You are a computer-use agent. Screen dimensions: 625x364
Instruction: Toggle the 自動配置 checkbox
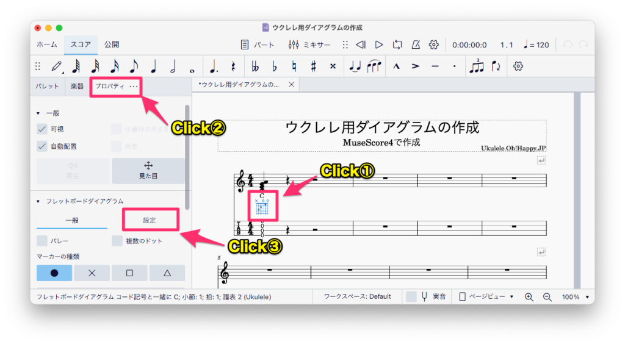pos(42,146)
